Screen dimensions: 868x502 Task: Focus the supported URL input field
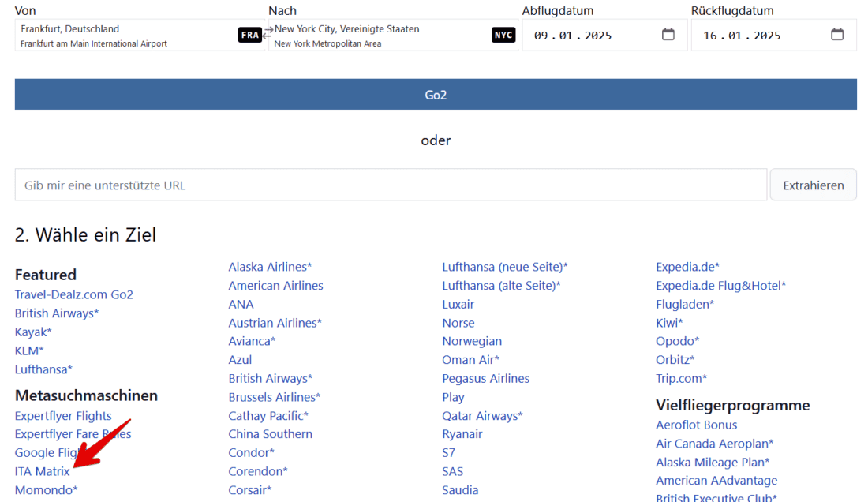[391, 185]
